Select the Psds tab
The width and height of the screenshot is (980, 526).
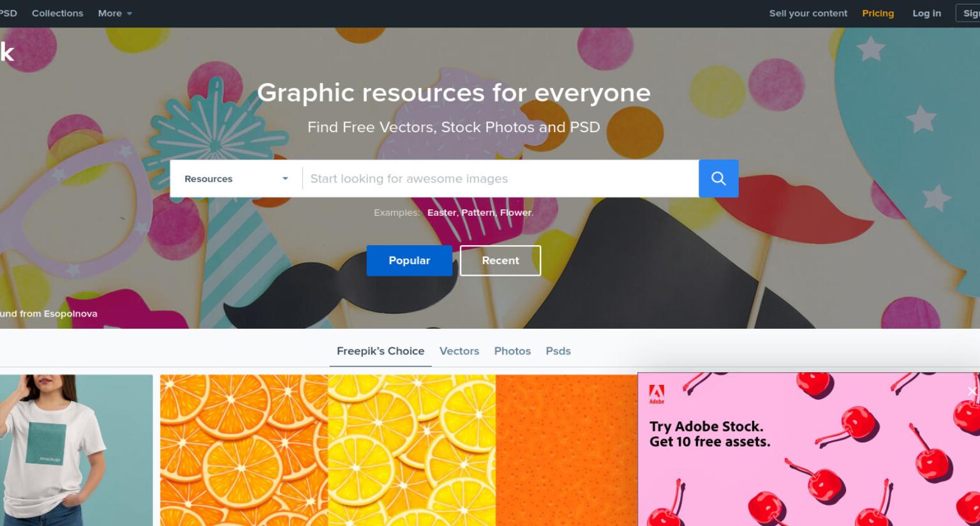pyautogui.click(x=558, y=351)
